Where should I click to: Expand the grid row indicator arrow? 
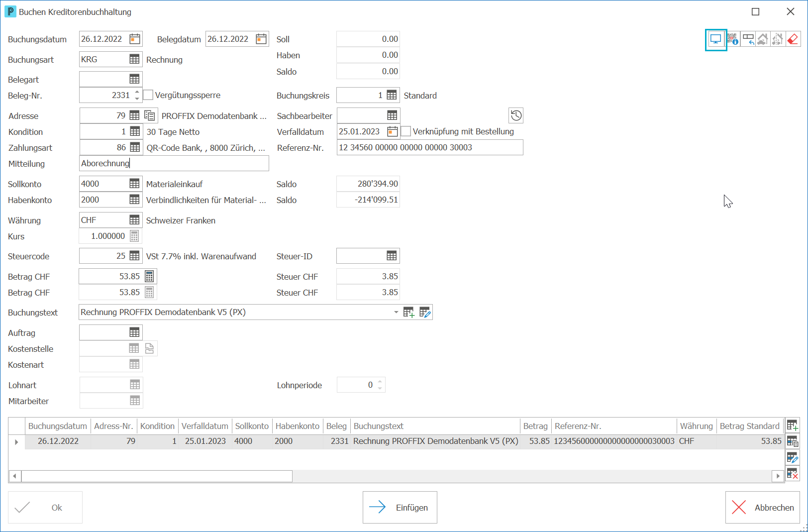coord(16,441)
